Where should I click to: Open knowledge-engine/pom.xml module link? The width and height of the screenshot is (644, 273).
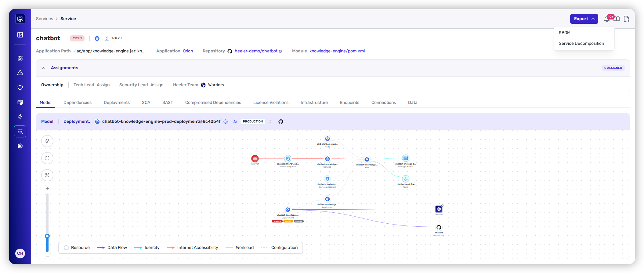click(x=337, y=51)
